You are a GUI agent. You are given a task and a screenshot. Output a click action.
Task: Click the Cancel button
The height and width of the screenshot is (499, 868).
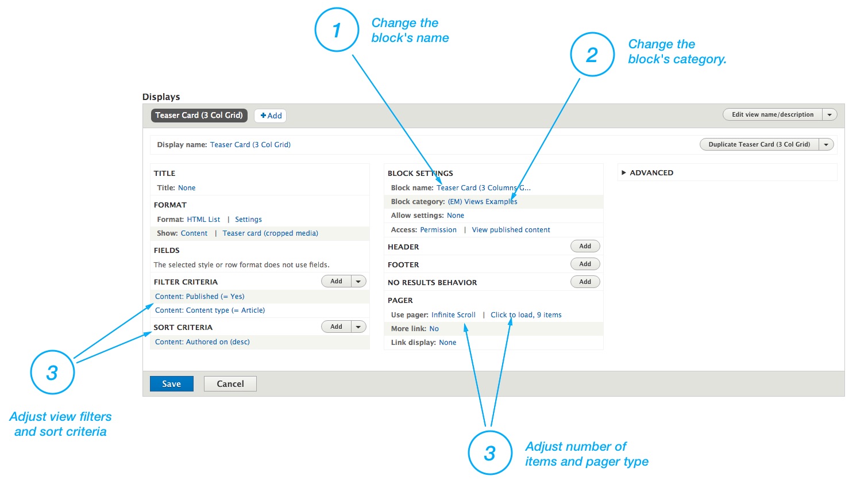(x=230, y=383)
